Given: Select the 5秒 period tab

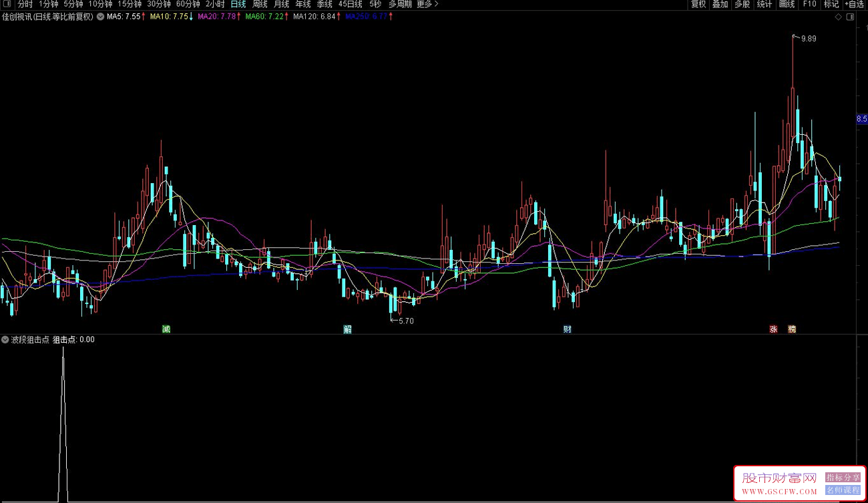Looking at the screenshot, I should 375,4.
